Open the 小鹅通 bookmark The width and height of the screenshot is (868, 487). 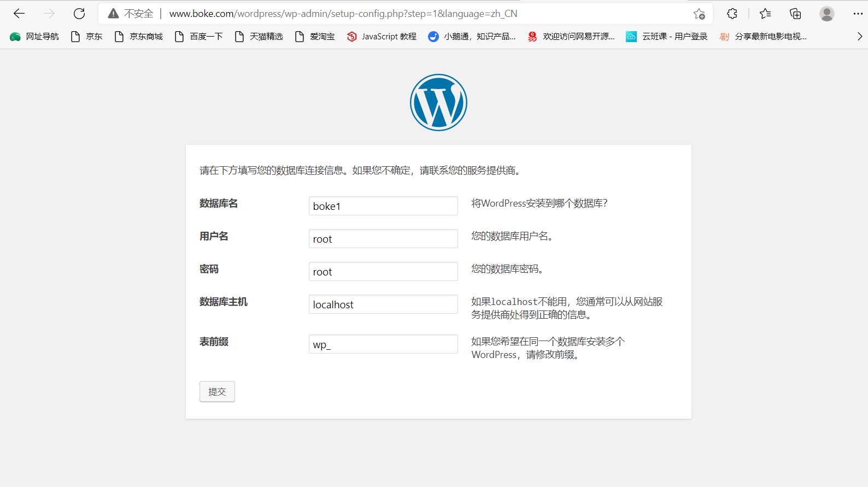[x=472, y=37]
